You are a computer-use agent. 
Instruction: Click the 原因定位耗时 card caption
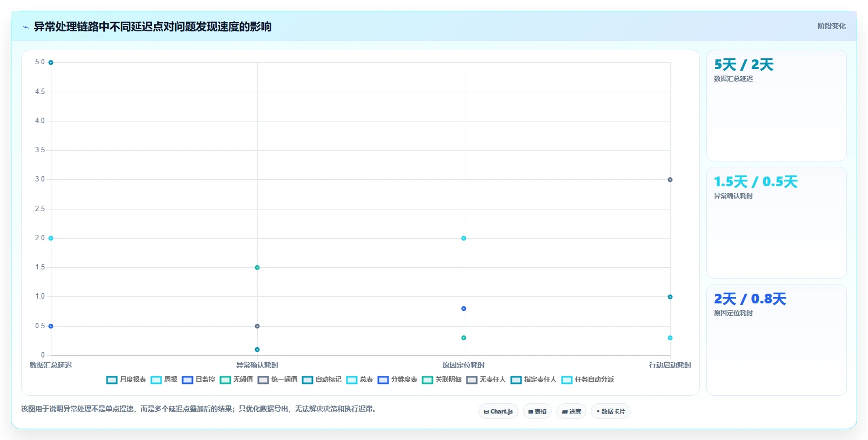pos(733,313)
